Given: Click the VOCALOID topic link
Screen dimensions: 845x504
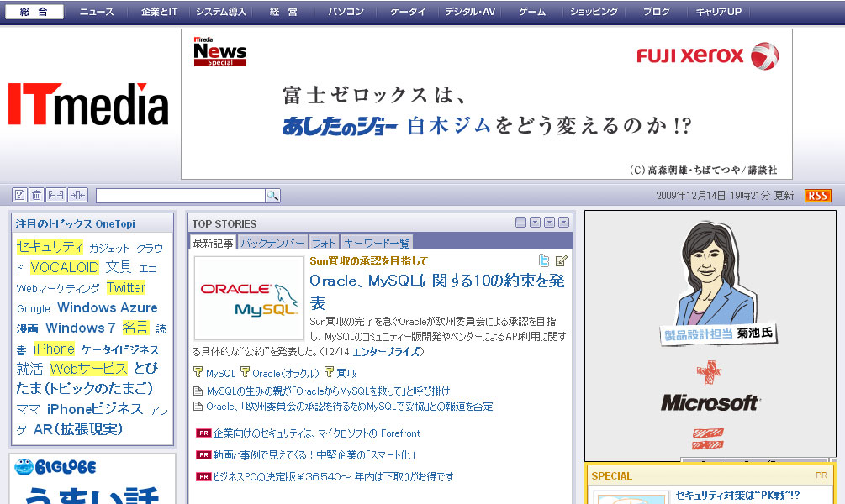Looking at the screenshot, I should (x=65, y=267).
